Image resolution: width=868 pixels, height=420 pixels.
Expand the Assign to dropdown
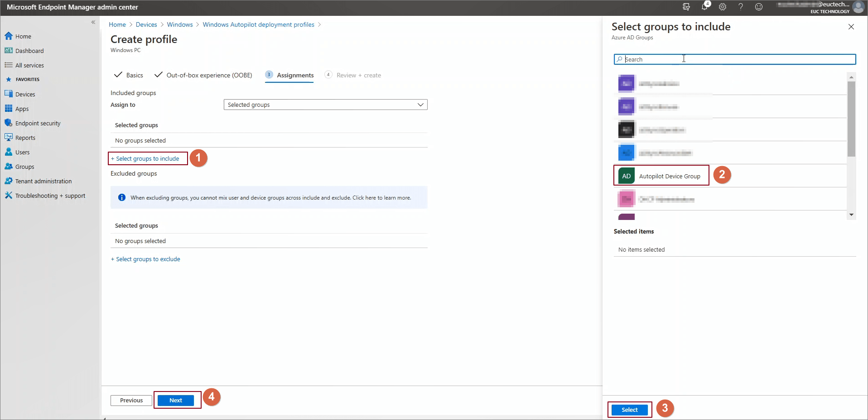pyautogui.click(x=325, y=105)
